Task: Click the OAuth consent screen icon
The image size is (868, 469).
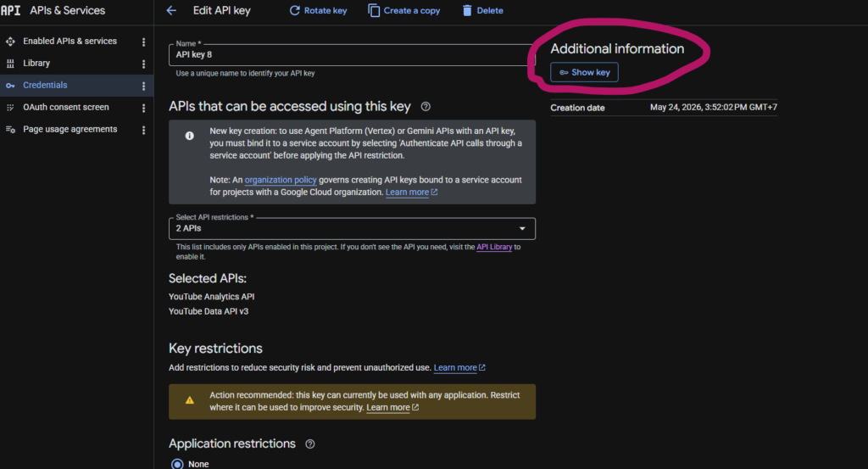Action: coord(10,108)
